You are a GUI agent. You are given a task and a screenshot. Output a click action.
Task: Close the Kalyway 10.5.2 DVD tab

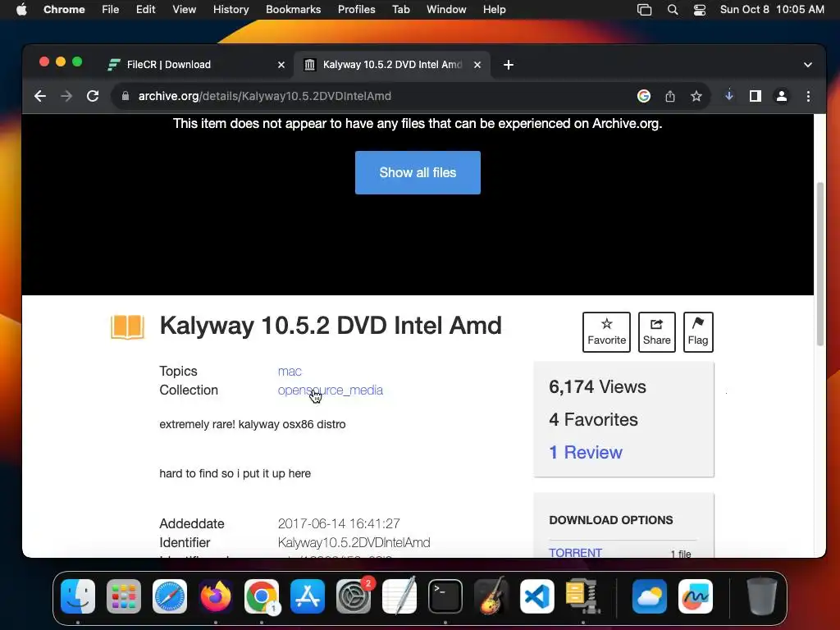[477, 65]
